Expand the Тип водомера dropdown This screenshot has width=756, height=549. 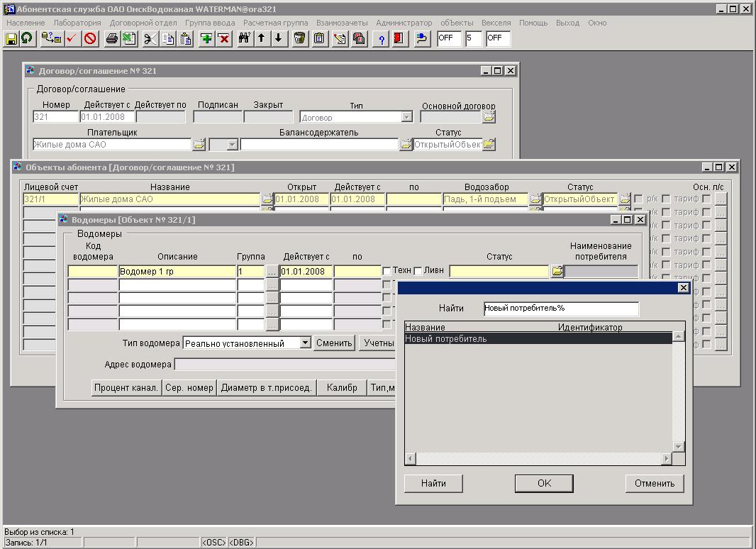304,343
